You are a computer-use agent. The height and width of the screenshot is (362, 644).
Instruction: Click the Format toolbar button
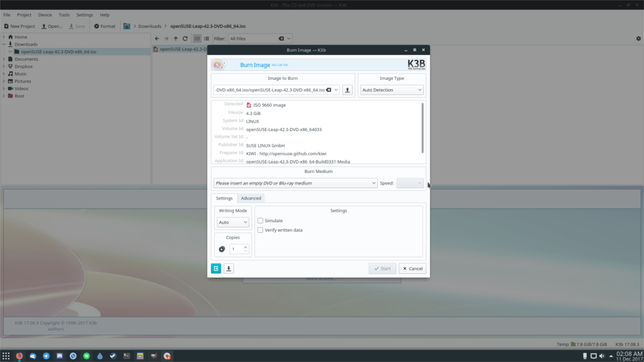(x=105, y=26)
